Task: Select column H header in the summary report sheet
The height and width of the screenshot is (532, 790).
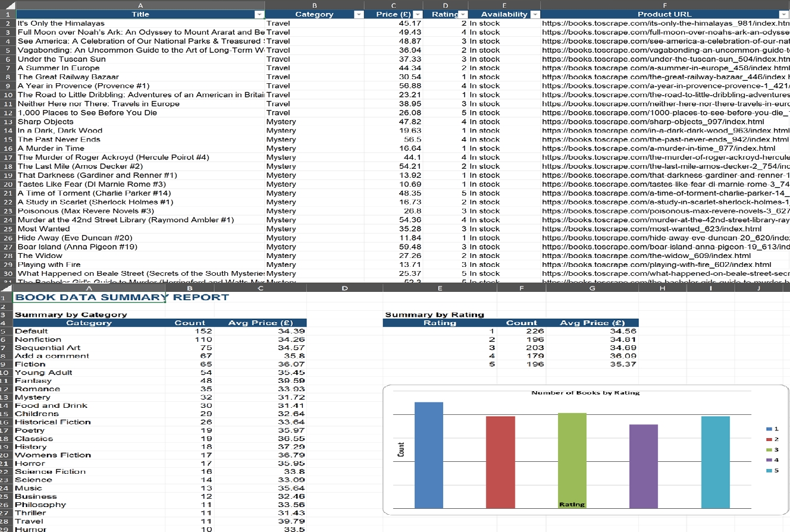Action: tap(662, 288)
